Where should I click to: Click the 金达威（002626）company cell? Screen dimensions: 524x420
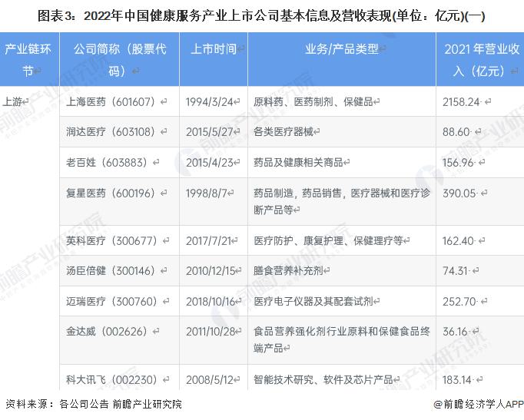tap(107, 332)
